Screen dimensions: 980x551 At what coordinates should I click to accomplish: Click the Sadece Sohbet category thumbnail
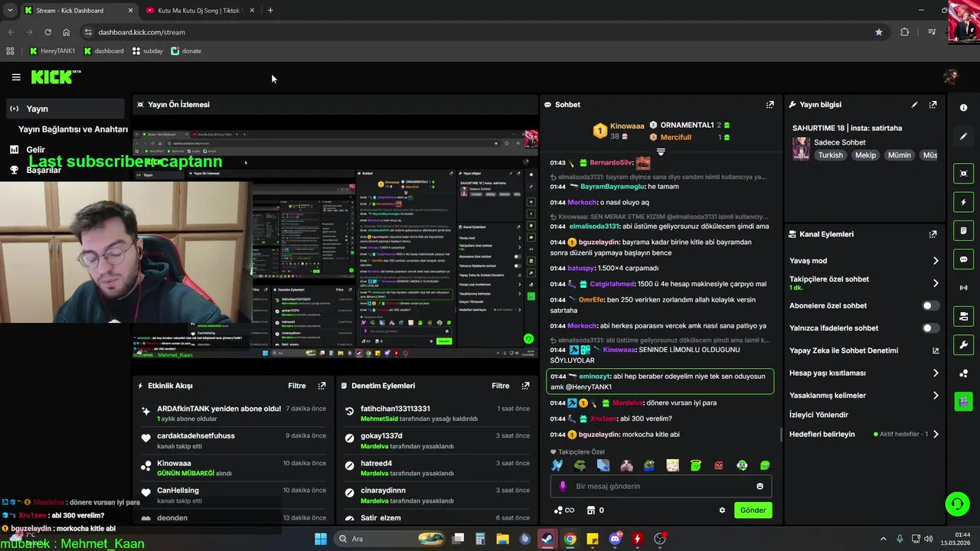(801, 148)
